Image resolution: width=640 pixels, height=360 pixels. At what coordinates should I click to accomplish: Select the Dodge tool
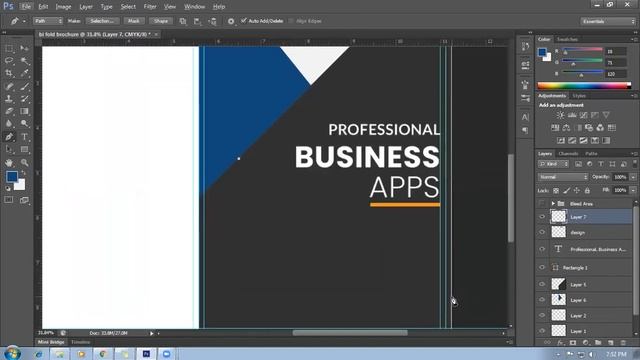[24, 123]
